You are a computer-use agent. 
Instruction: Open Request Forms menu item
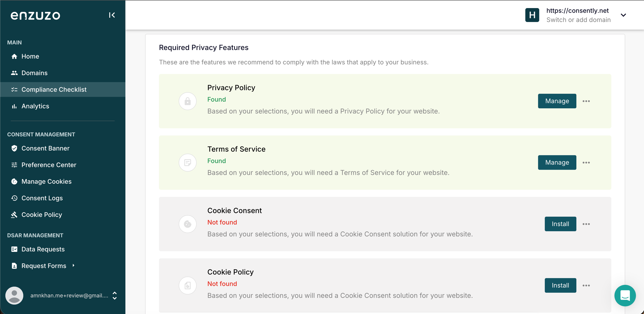click(x=63, y=266)
